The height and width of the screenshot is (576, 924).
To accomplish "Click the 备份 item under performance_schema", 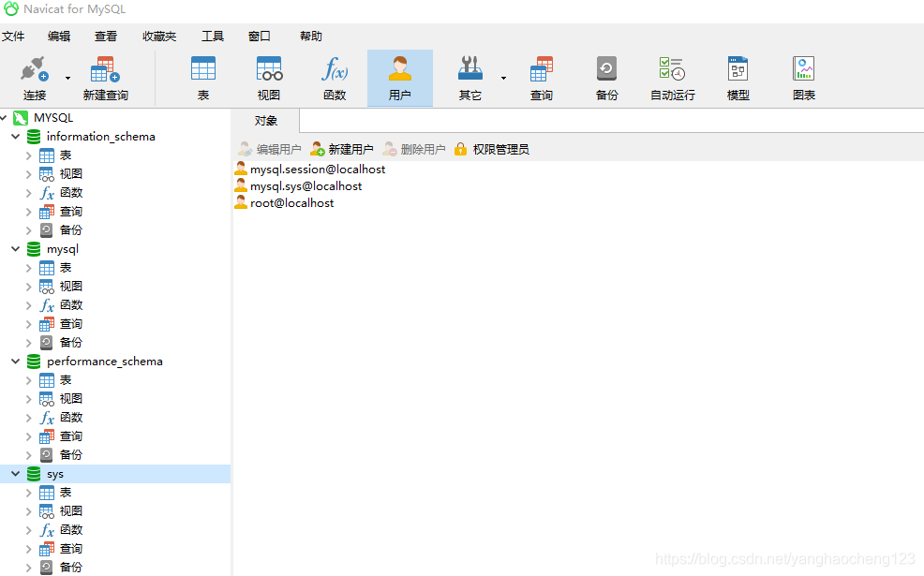I will point(71,455).
